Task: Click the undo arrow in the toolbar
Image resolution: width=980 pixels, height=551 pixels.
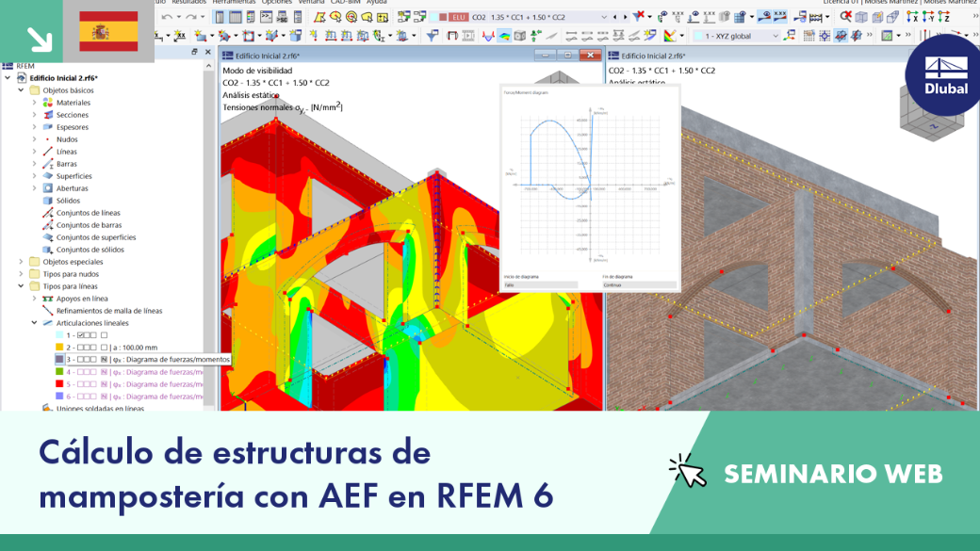Action: [x=168, y=18]
